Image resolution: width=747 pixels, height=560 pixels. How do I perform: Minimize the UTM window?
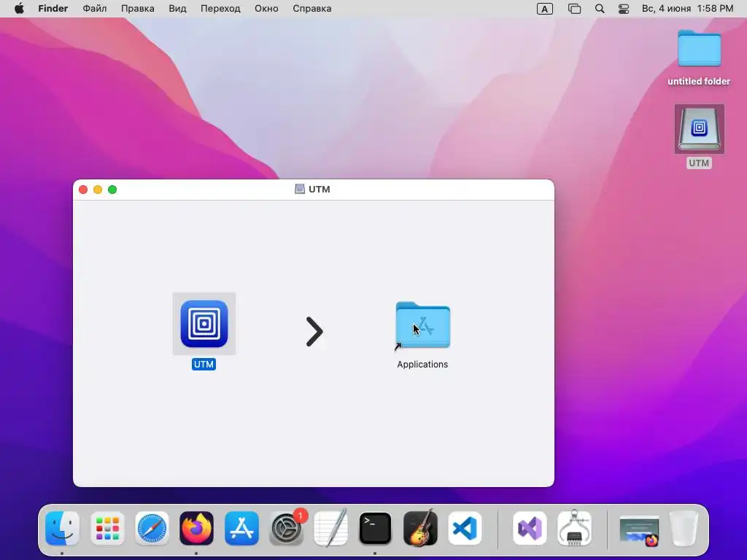pos(98,190)
